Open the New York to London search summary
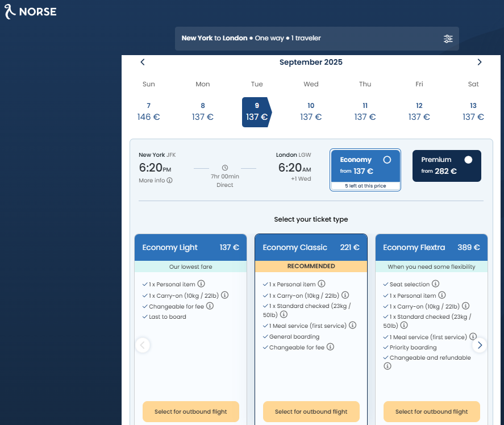The image size is (504, 425). point(316,39)
